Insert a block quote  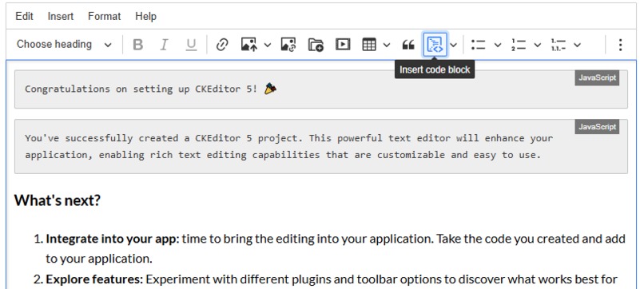tap(407, 45)
